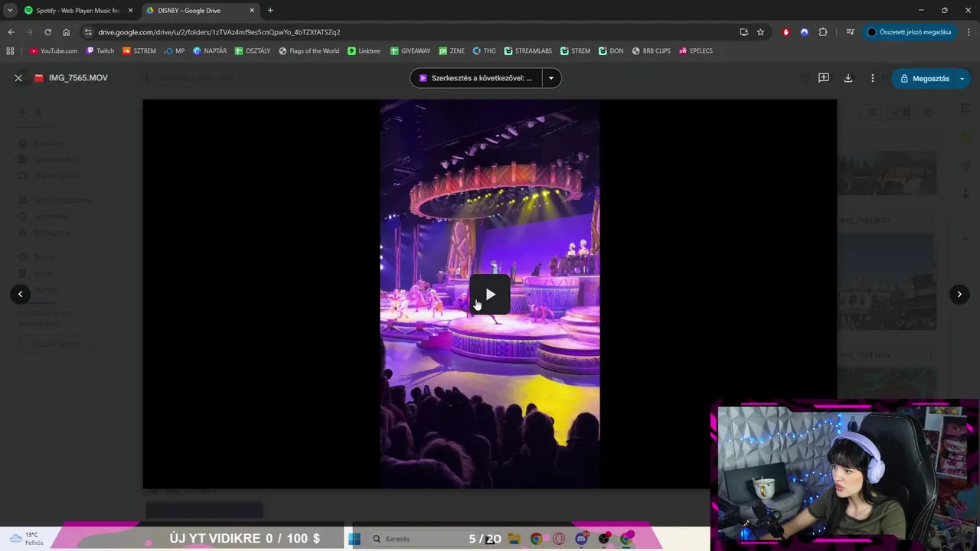The image size is (980, 551).
Task: Click the browser back arrow
Action: tap(11, 32)
